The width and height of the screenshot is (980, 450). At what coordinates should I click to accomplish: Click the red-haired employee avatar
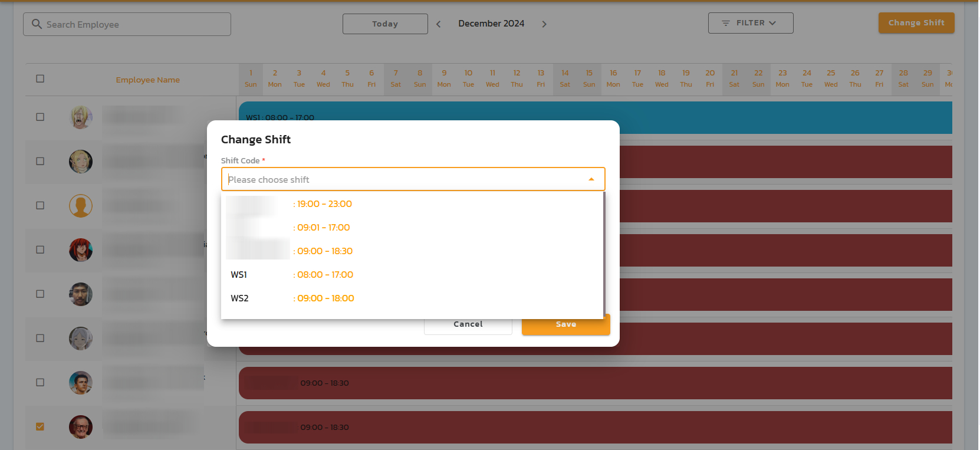81,250
